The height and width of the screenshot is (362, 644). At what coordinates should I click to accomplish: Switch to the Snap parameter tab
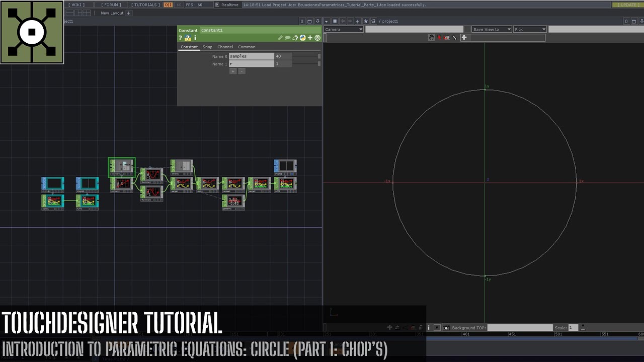click(x=207, y=47)
